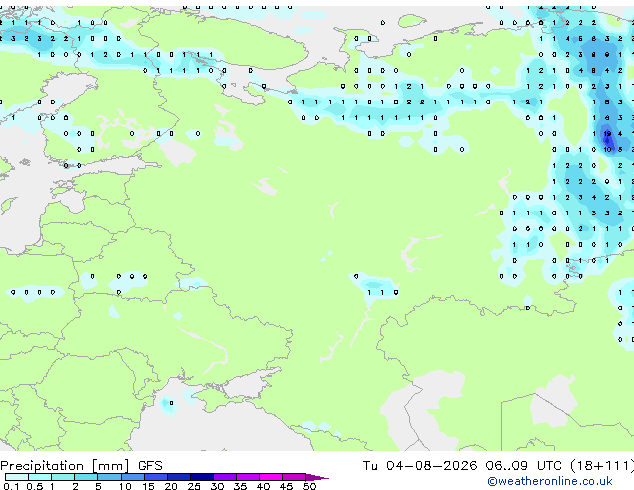Pick the 30–35 mm purple legend swatch
The height and width of the screenshot is (490, 634).
pyautogui.click(x=225, y=477)
